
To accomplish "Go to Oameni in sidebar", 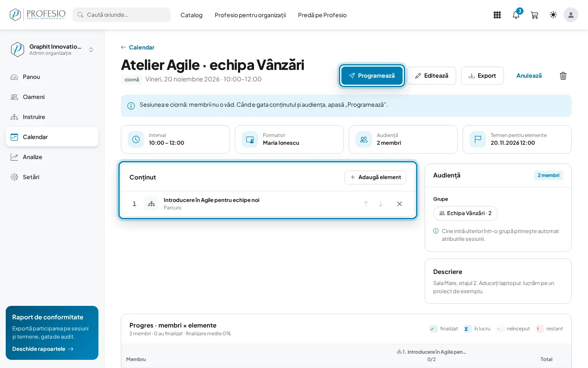I will (52, 97).
